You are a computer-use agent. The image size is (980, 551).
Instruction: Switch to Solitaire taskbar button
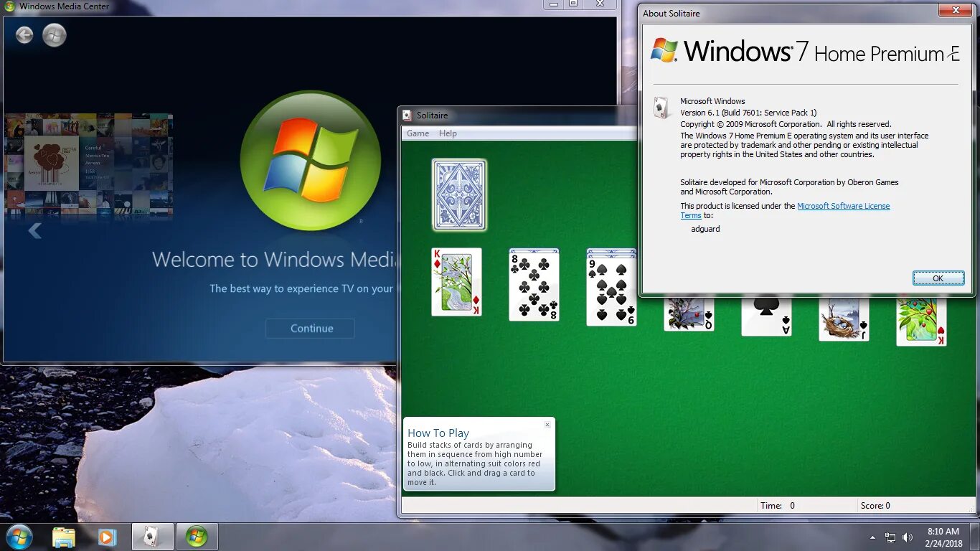(x=153, y=537)
